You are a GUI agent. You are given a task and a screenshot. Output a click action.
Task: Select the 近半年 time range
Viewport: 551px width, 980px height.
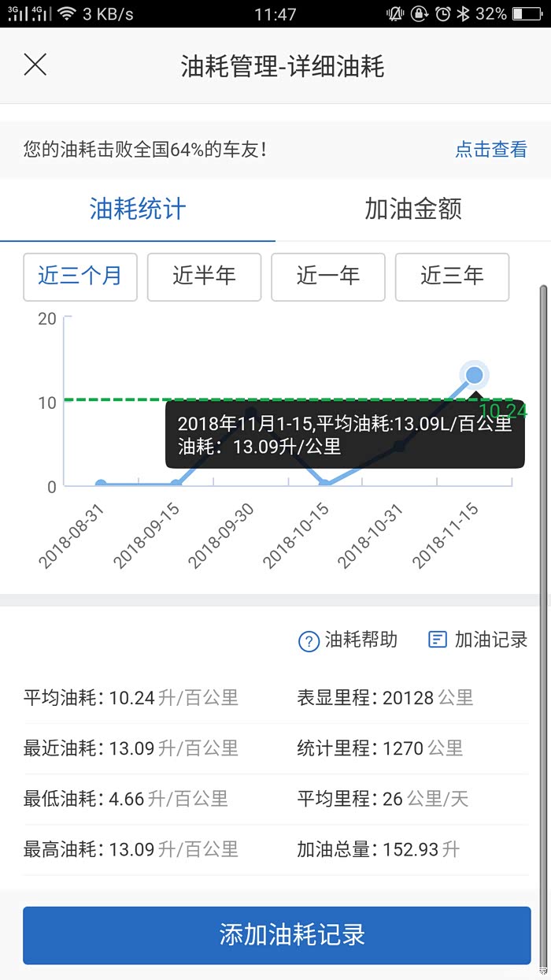click(x=204, y=277)
